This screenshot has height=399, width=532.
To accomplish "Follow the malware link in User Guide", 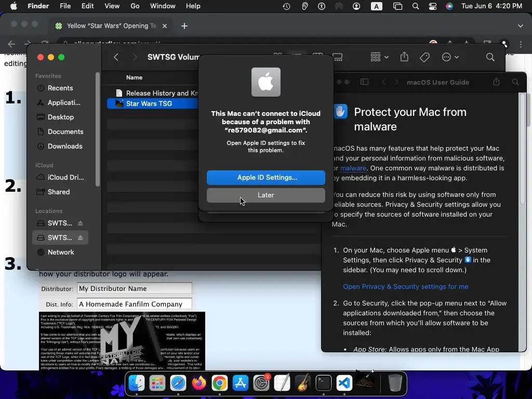I will [353, 168].
